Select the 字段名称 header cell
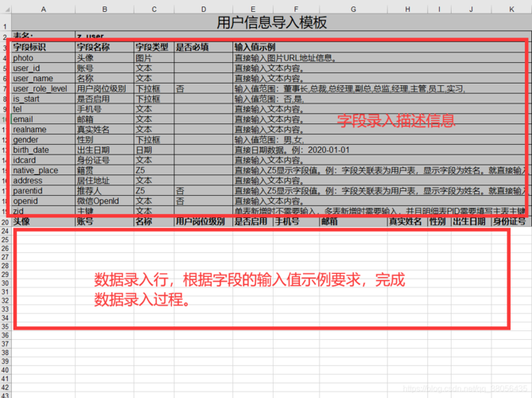The width and height of the screenshot is (532, 398). tap(104, 47)
